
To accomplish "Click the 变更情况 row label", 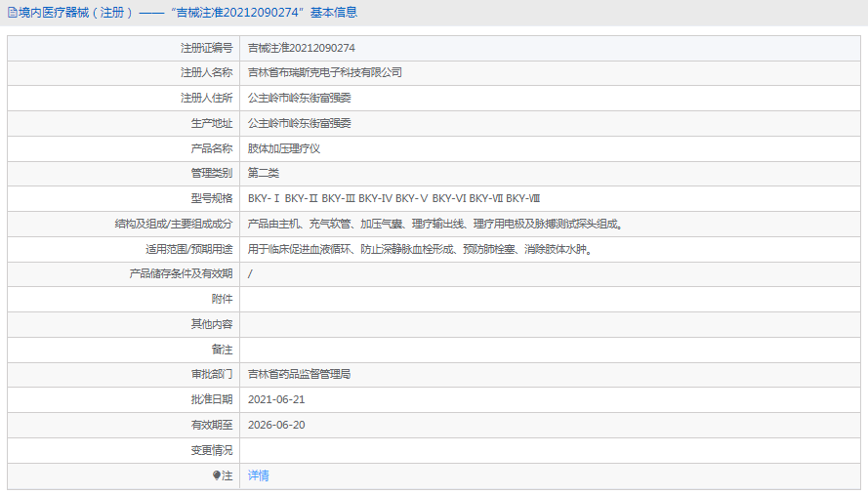I will point(212,450).
